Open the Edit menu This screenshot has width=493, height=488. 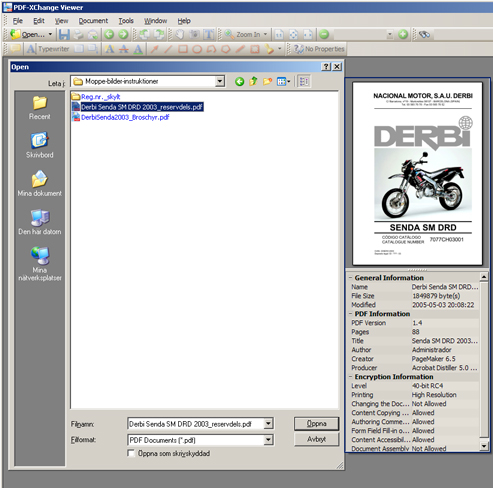[39, 21]
